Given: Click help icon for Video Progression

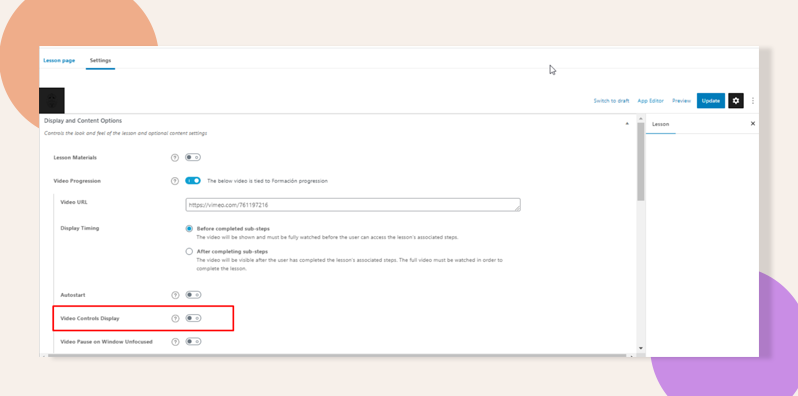Looking at the screenshot, I should tap(175, 181).
